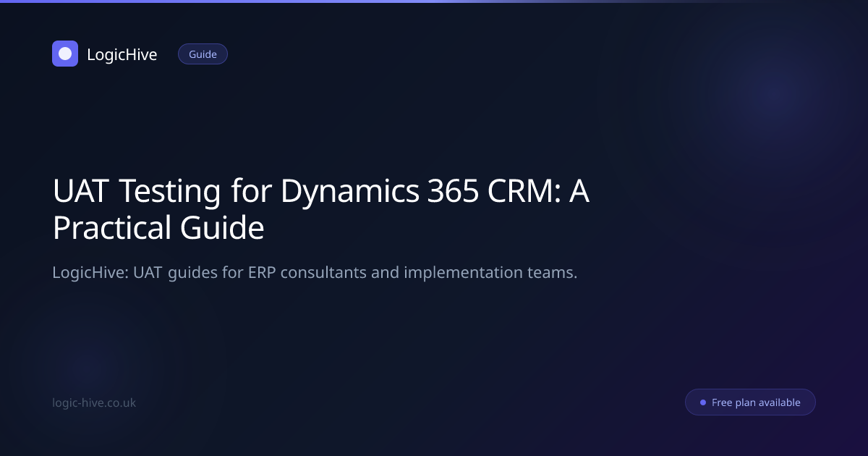Click the Free plan available badge
The width and height of the screenshot is (868, 456).
tap(750, 402)
